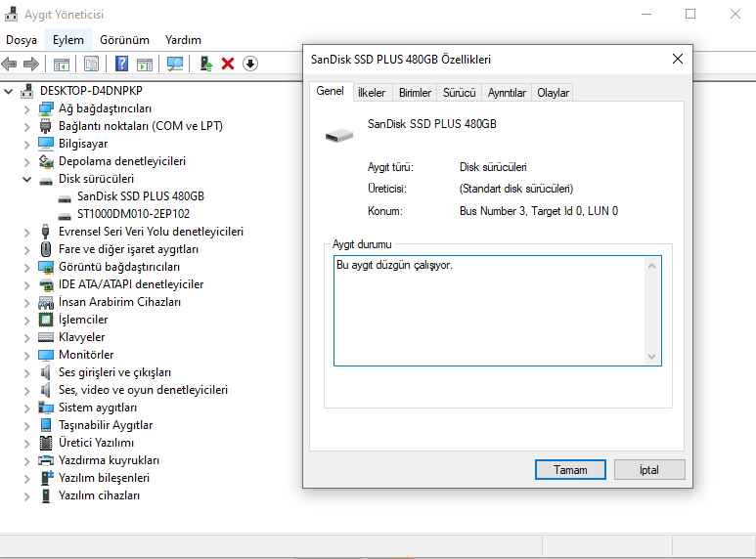Expand the Sistem aygıtları category
Screen dimensions: 756x559
(27, 408)
